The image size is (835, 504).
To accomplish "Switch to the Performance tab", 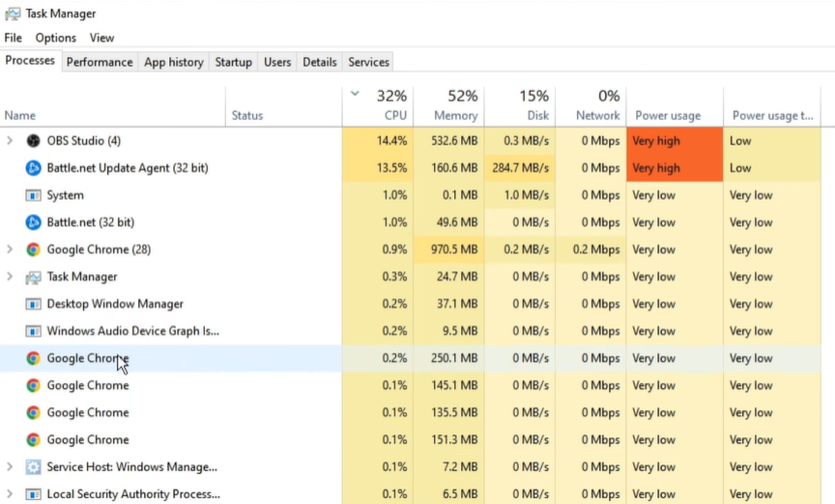I will point(100,62).
